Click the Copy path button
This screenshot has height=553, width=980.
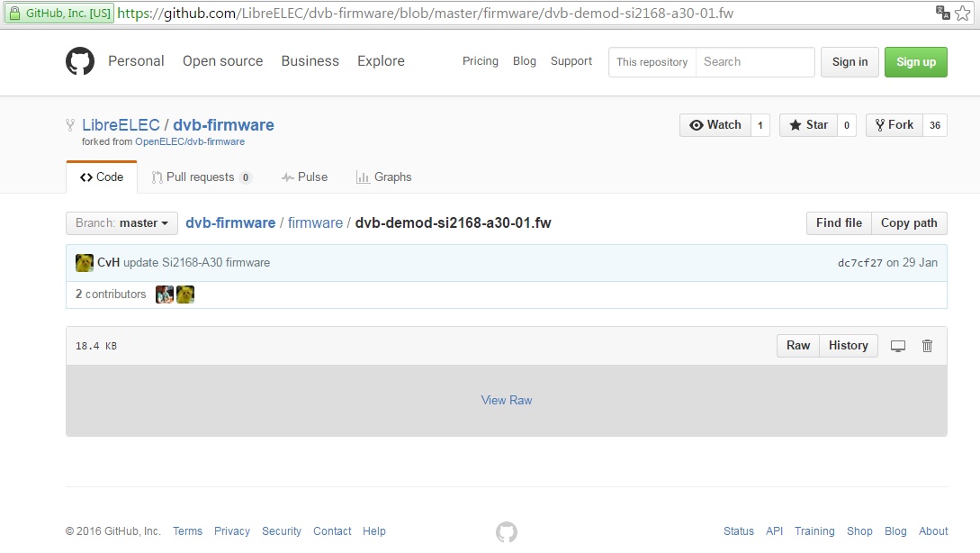tap(909, 223)
